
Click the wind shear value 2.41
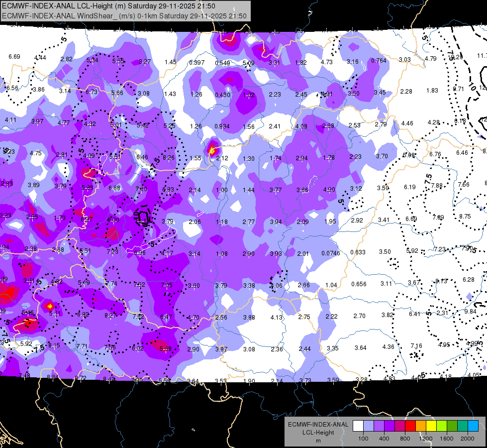(275, 126)
